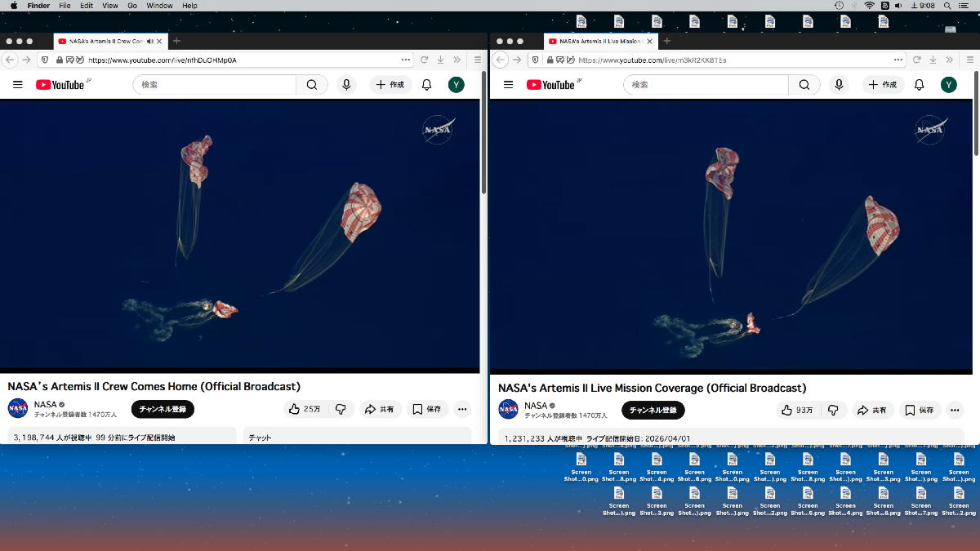The height and width of the screenshot is (551, 980).
Task: Click the search field in left YouTube window
Action: point(214,85)
